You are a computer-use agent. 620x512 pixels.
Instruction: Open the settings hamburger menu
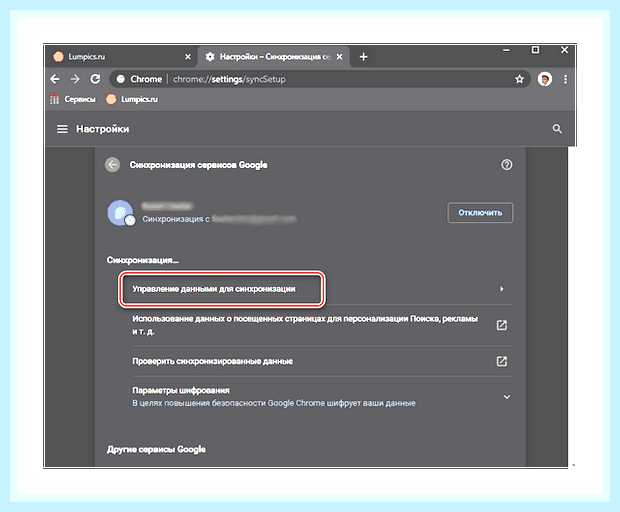pyautogui.click(x=62, y=129)
